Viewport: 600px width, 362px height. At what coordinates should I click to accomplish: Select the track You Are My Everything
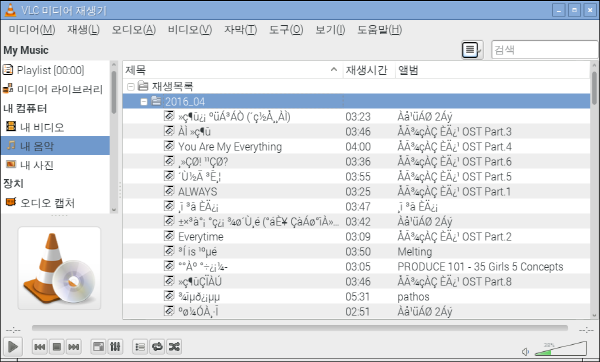pos(230,147)
